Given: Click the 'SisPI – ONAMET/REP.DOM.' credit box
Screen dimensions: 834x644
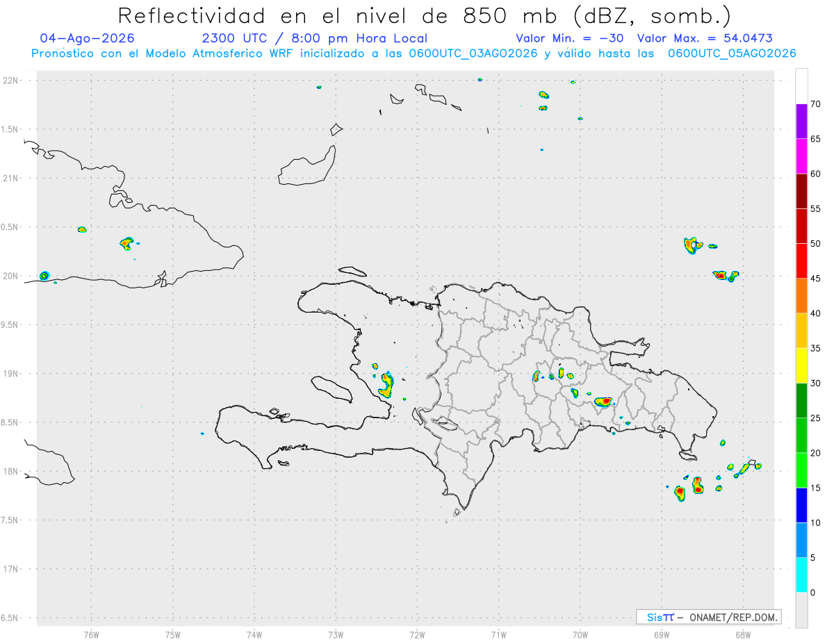Looking at the screenshot, I should coord(708,617).
